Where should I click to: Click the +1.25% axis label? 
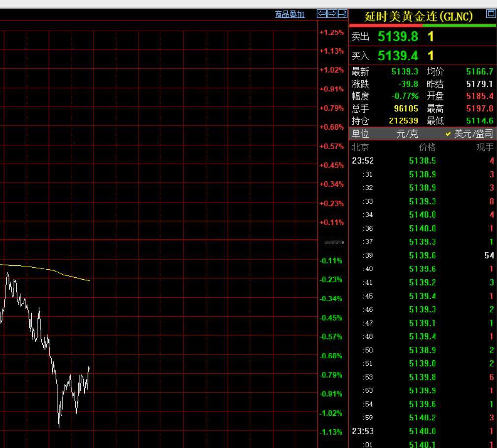(x=332, y=32)
